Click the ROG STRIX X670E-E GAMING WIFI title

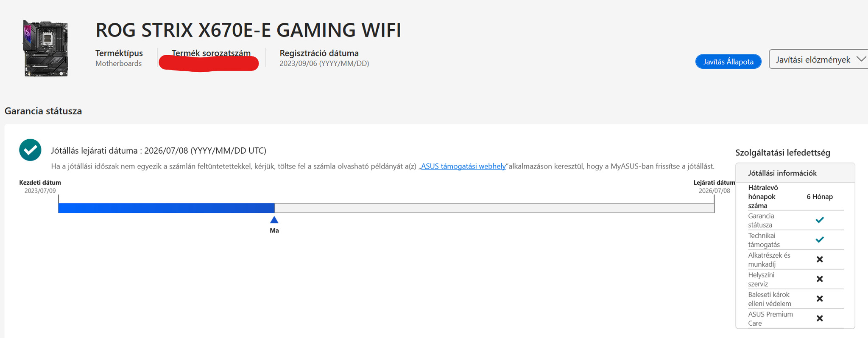(x=248, y=30)
